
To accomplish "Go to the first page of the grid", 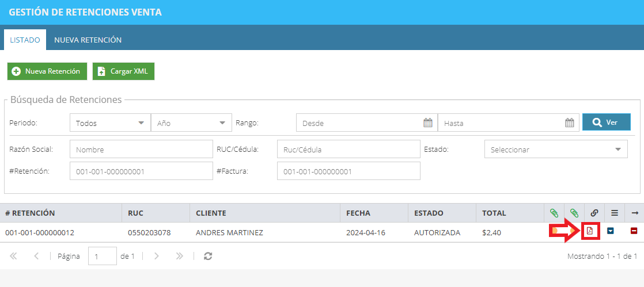I will pos(14,257).
